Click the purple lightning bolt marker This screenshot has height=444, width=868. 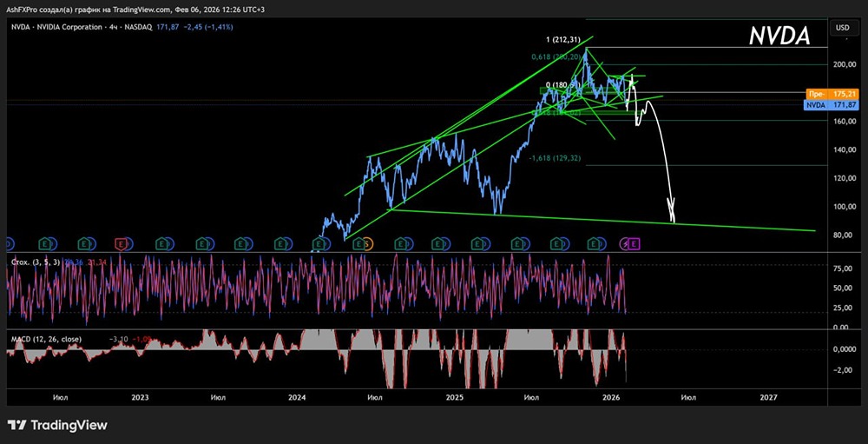pos(626,242)
